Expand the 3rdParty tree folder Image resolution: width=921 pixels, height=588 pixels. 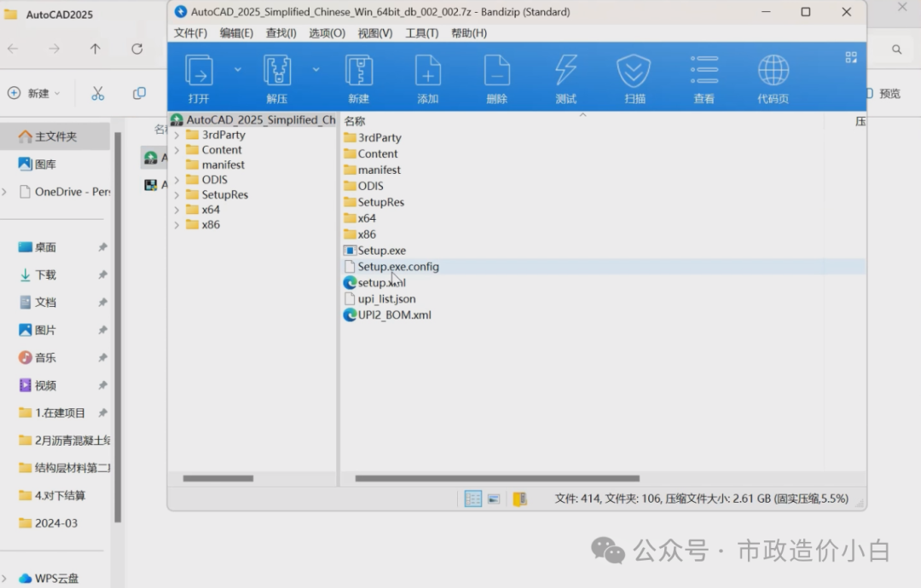click(177, 135)
